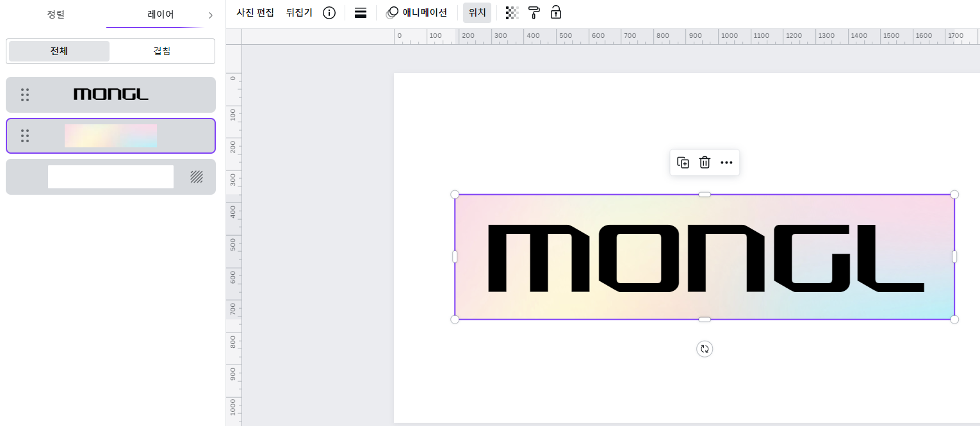Select the white background layer thumbnail
Image resolution: width=980 pixels, height=426 pixels.
click(x=111, y=177)
